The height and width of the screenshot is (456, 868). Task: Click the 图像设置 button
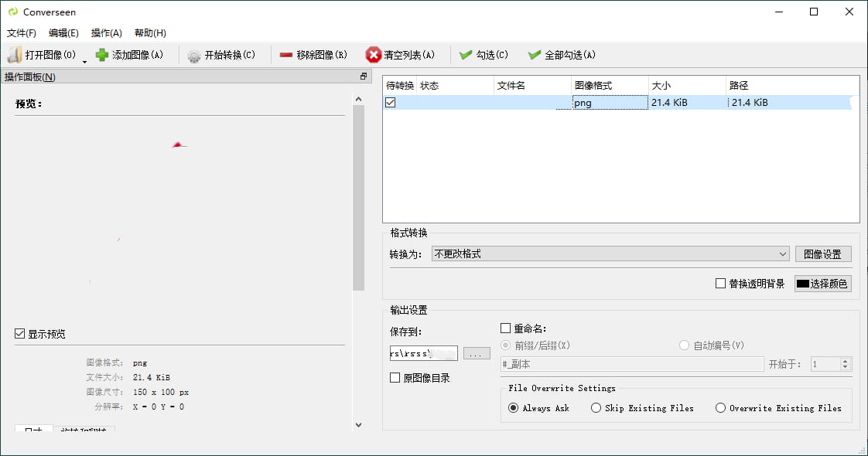click(x=822, y=254)
